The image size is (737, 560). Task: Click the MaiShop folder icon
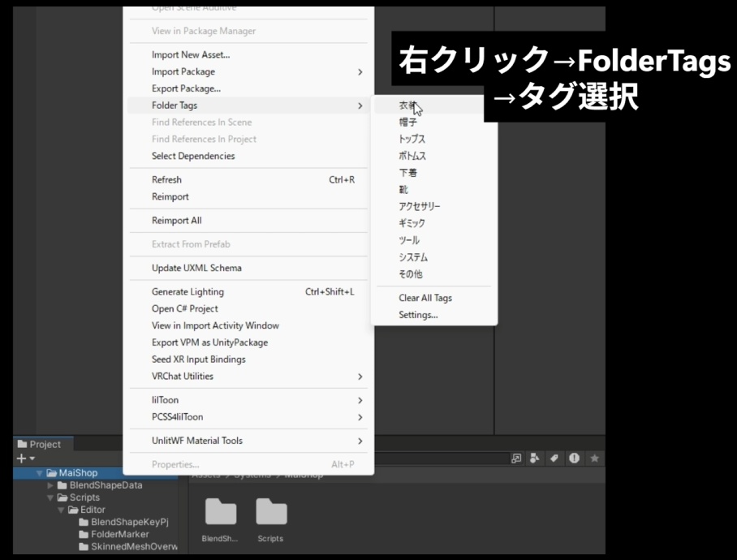[50, 472]
